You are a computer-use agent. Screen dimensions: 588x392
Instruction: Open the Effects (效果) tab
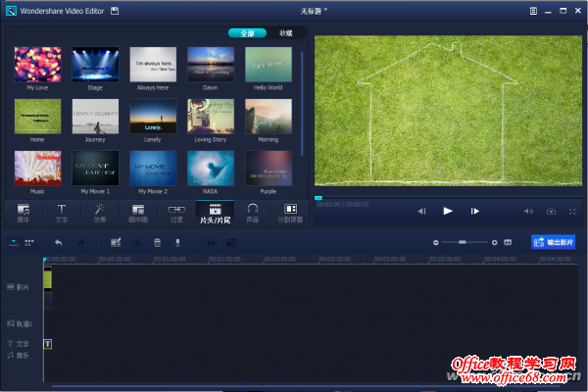(100, 213)
